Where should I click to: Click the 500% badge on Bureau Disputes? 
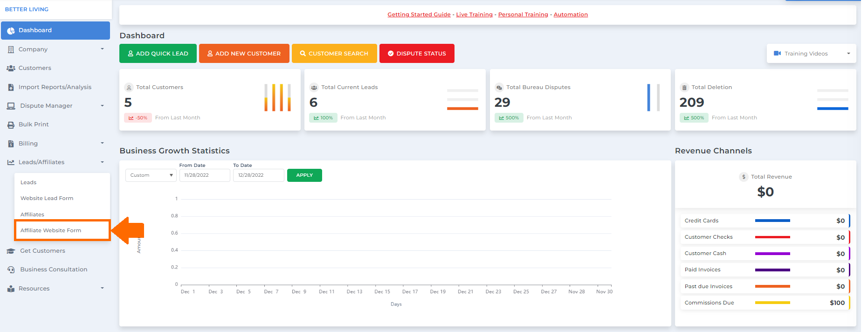click(x=509, y=118)
